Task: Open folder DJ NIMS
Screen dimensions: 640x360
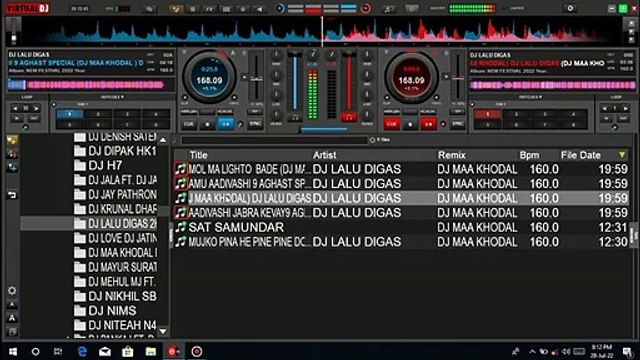Action: (105, 311)
